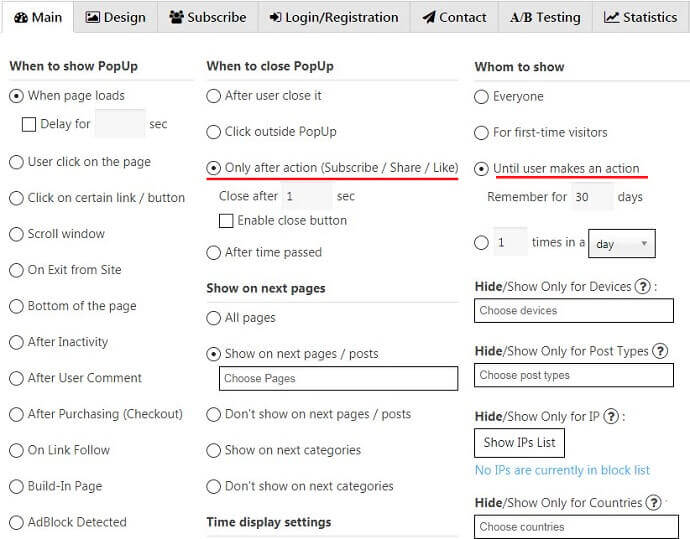
Task: Focus the Delay for seconds field
Action: click(120, 124)
